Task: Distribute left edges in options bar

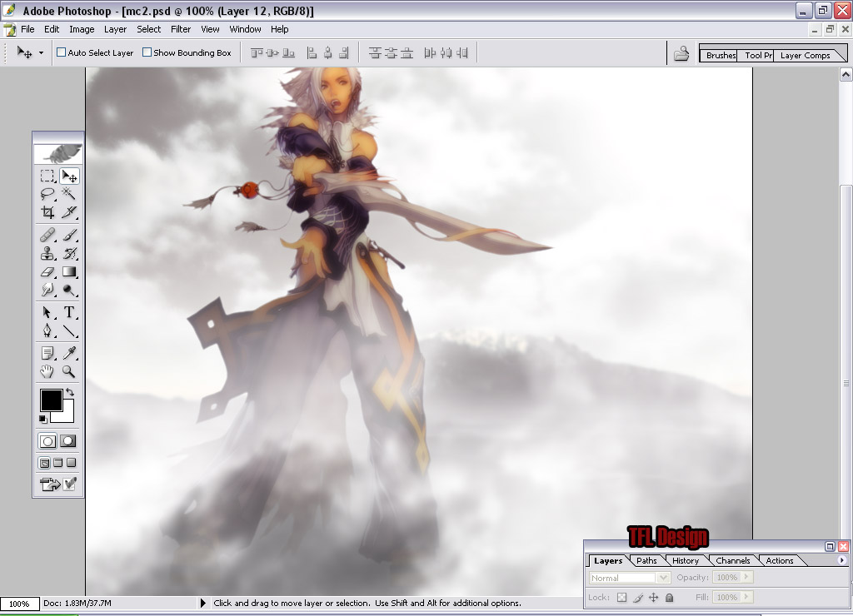Action: coord(430,52)
